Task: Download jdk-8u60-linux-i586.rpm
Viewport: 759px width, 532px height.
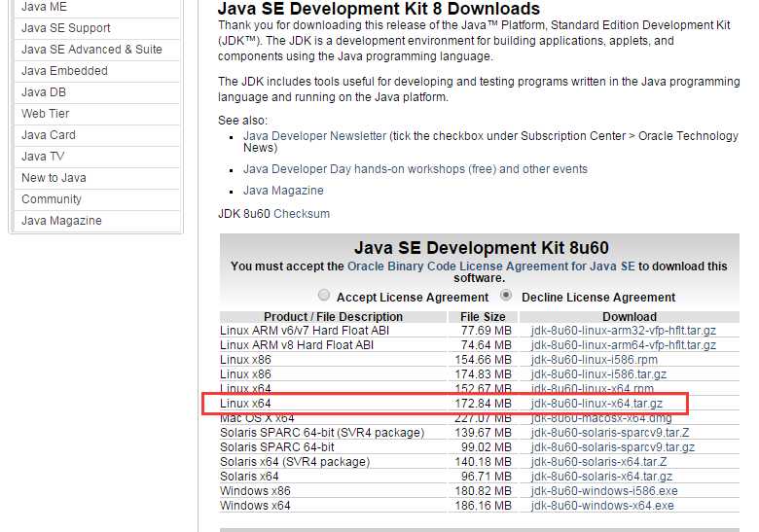Action: 594,359
